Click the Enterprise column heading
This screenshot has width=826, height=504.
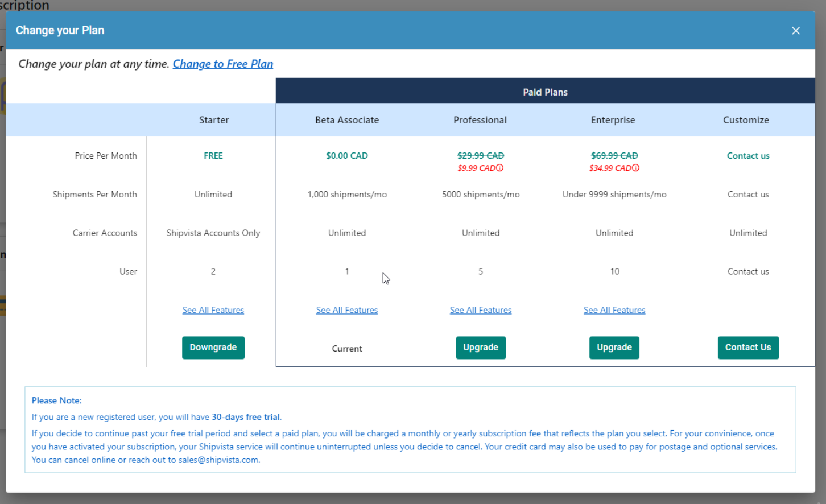[x=613, y=120]
